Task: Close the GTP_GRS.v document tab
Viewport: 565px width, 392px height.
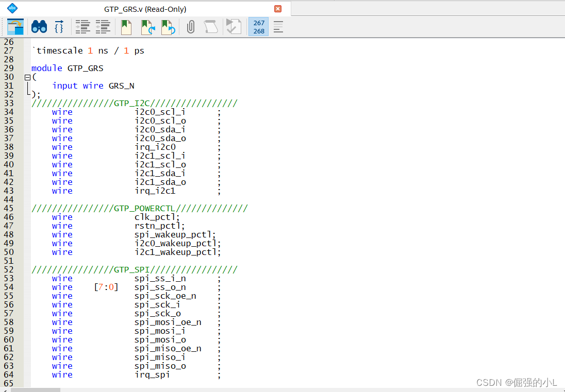Action: [278, 8]
